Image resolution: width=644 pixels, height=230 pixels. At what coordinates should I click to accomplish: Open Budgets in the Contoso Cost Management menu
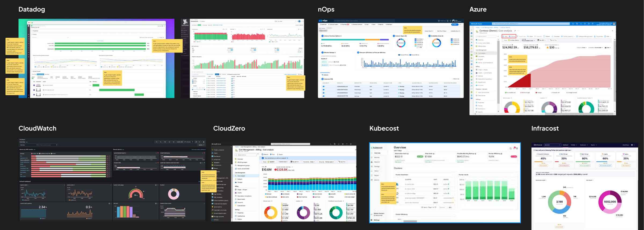pos(481,59)
